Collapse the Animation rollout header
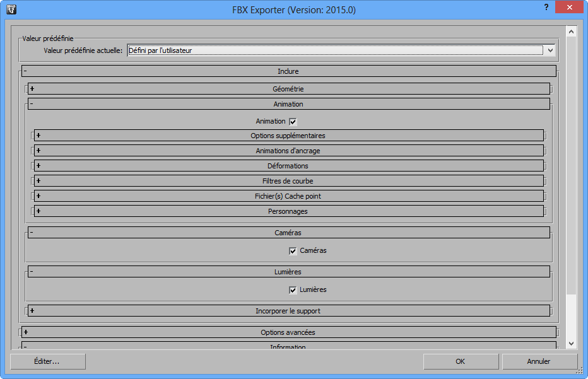 pos(289,104)
